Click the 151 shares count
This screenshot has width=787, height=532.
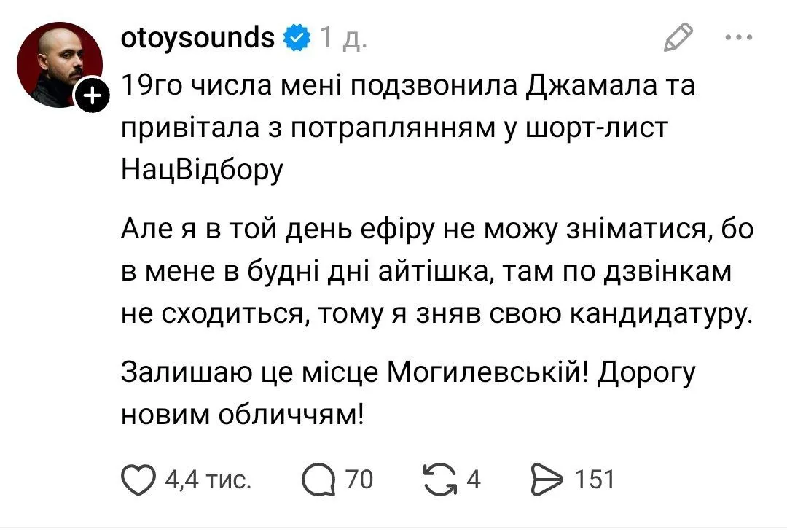pos(595,480)
